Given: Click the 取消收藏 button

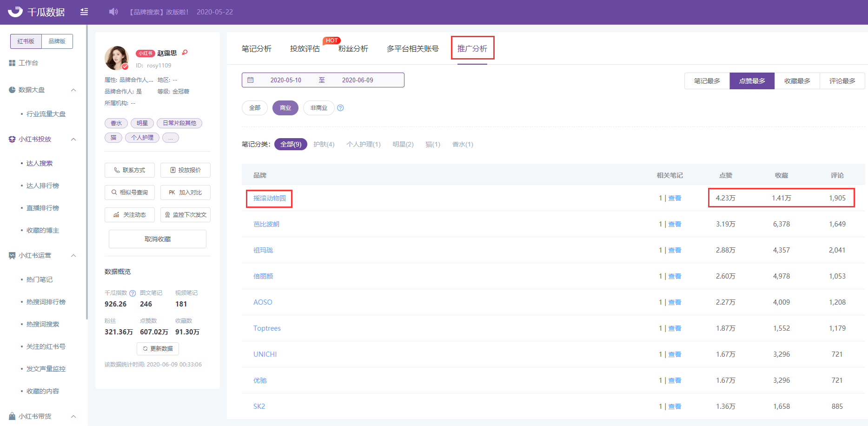Looking at the screenshot, I should (x=158, y=239).
